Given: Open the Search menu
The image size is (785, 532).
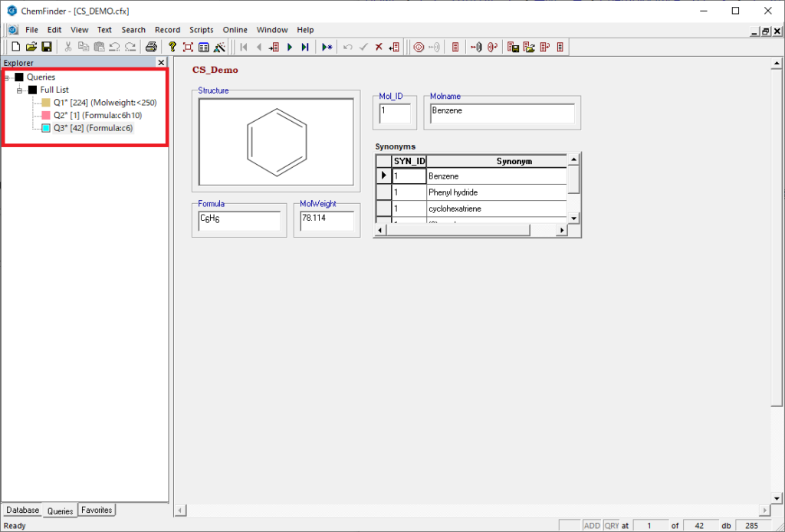Looking at the screenshot, I should point(133,30).
